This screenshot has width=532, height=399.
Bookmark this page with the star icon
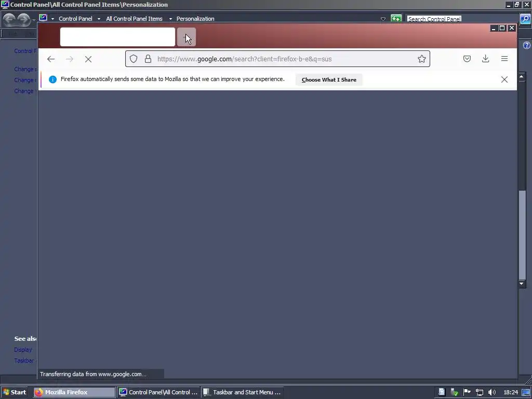pyautogui.click(x=422, y=59)
